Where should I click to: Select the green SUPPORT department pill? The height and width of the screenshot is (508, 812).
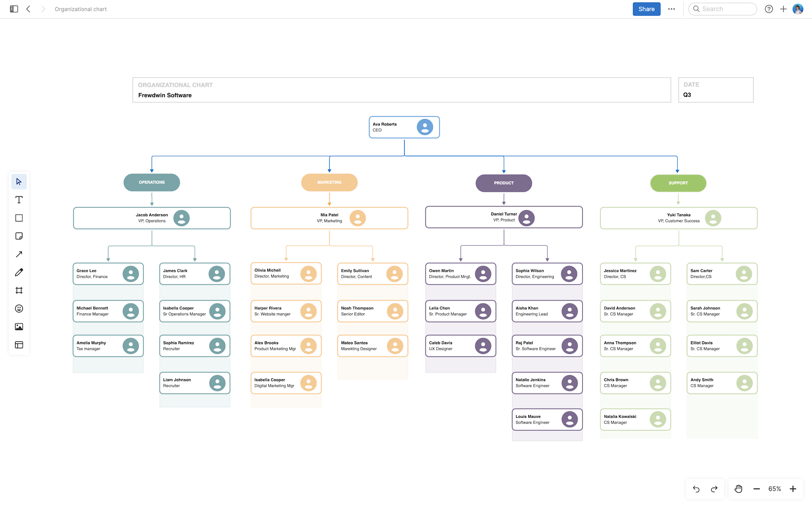click(678, 183)
